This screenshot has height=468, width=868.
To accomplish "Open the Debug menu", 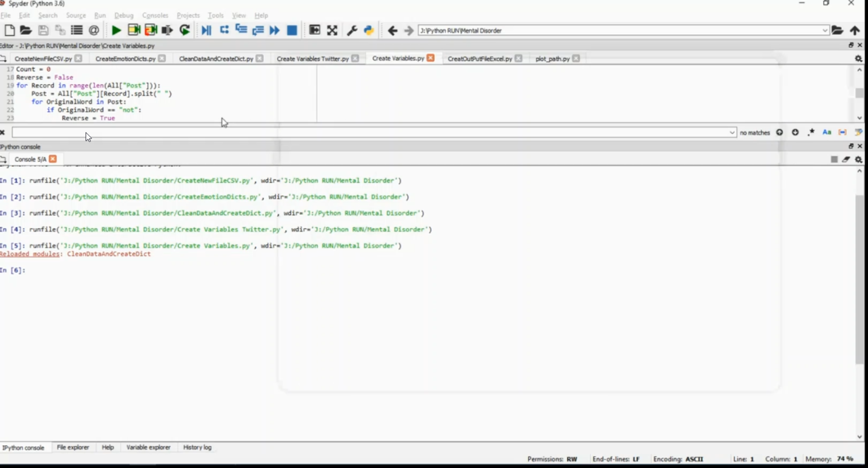I will (x=123, y=15).
